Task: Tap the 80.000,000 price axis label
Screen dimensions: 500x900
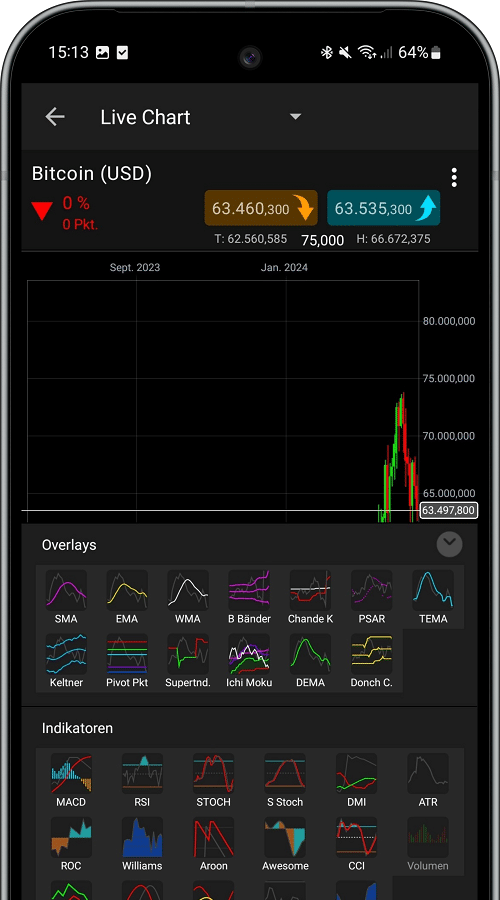Action: 449,321
